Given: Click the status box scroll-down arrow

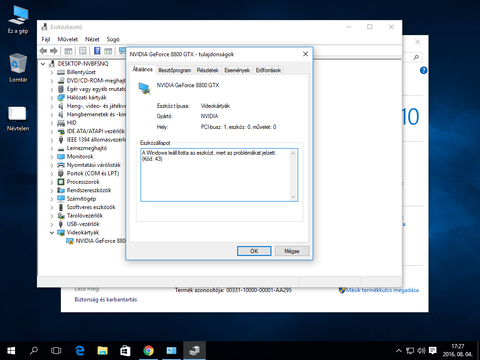Looking at the screenshot, I should click(293, 197).
